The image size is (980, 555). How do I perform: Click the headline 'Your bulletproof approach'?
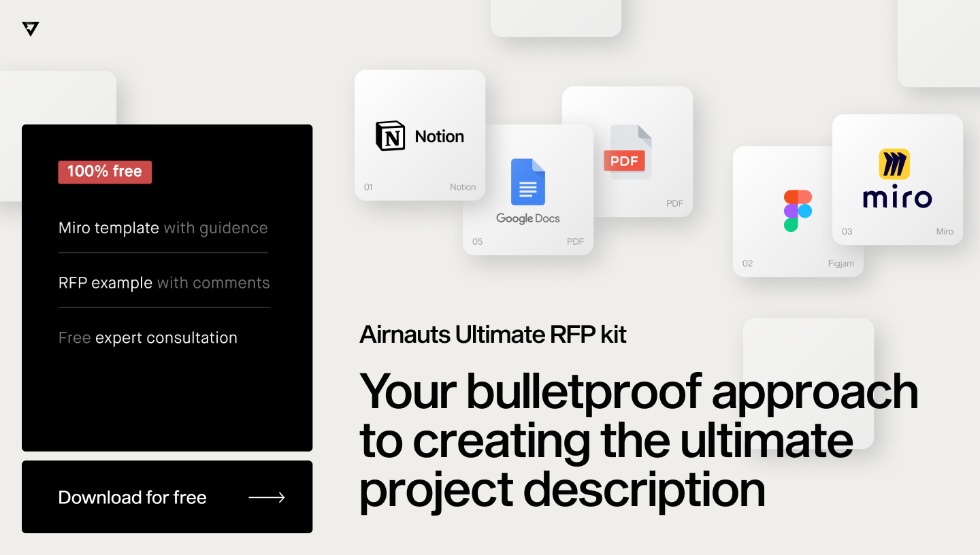coord(638,390)
